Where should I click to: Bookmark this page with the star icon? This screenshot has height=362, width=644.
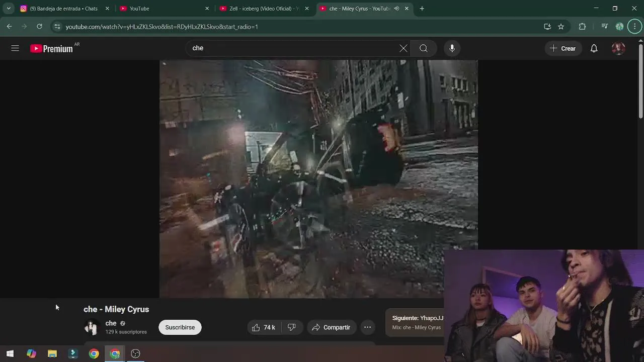[561, 27]
